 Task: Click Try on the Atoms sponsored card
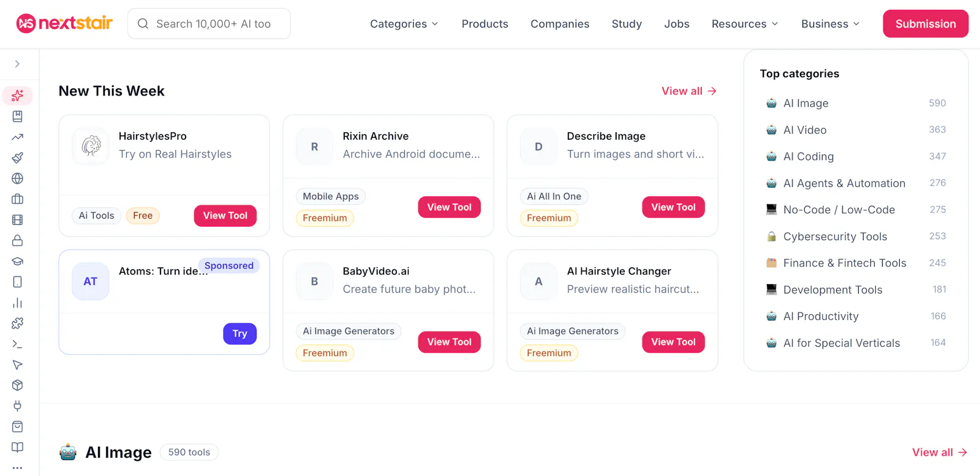click(x=240, y=334)
